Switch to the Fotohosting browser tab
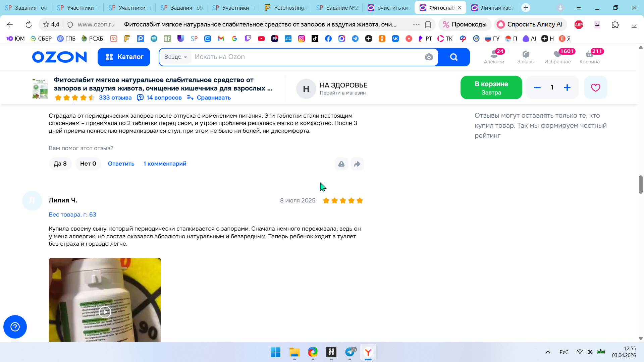Screen dimensions: 644x362 pos(285,7)
